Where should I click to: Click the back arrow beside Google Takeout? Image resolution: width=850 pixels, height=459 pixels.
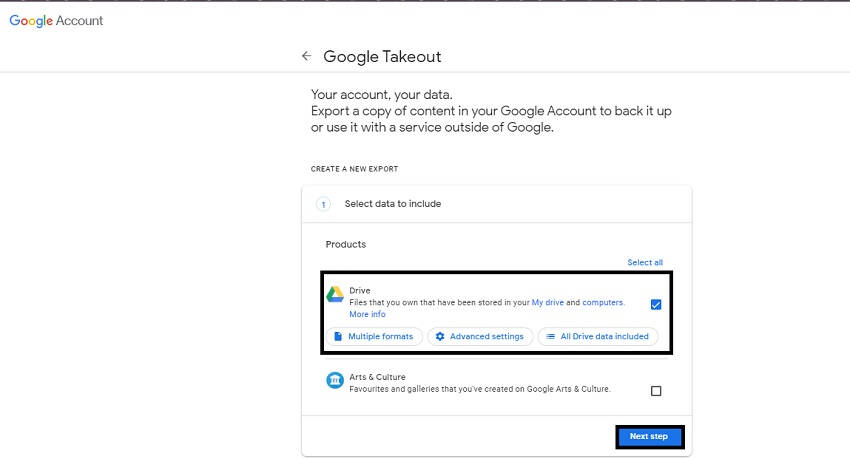click(x=306, y=56)
